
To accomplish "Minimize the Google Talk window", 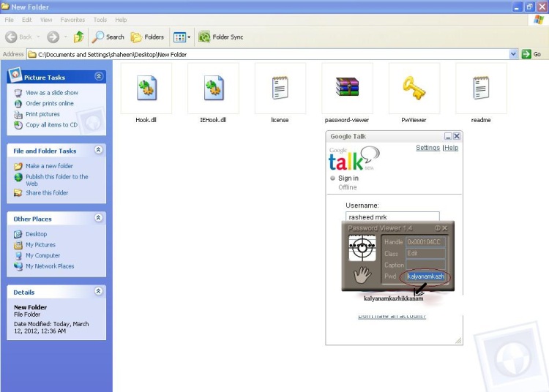I will coord(448,136).
